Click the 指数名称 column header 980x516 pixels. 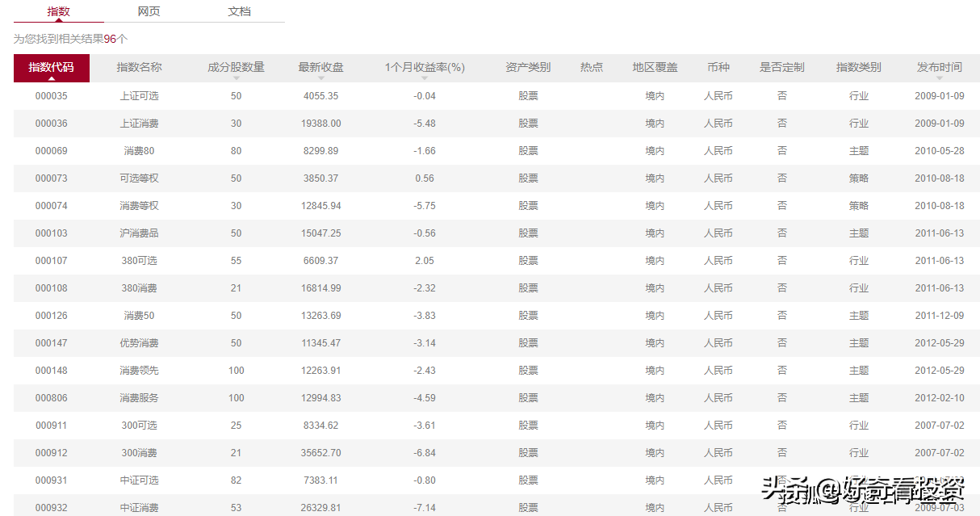(139, 67)
